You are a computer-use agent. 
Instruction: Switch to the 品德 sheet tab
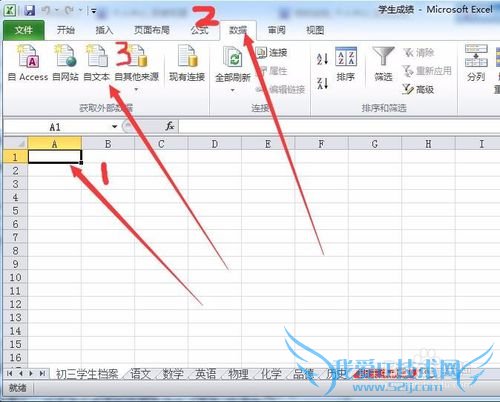point(303,374)
